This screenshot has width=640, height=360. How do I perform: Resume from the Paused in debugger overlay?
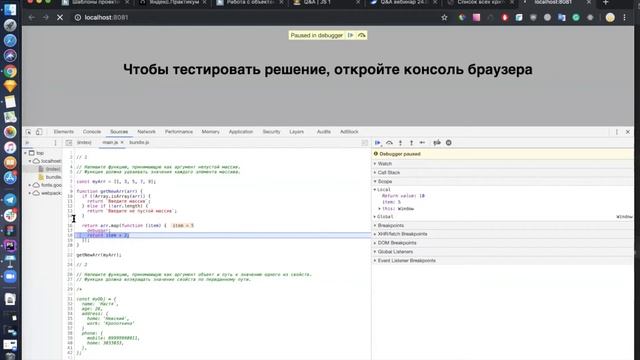click(x=350, y=36)
